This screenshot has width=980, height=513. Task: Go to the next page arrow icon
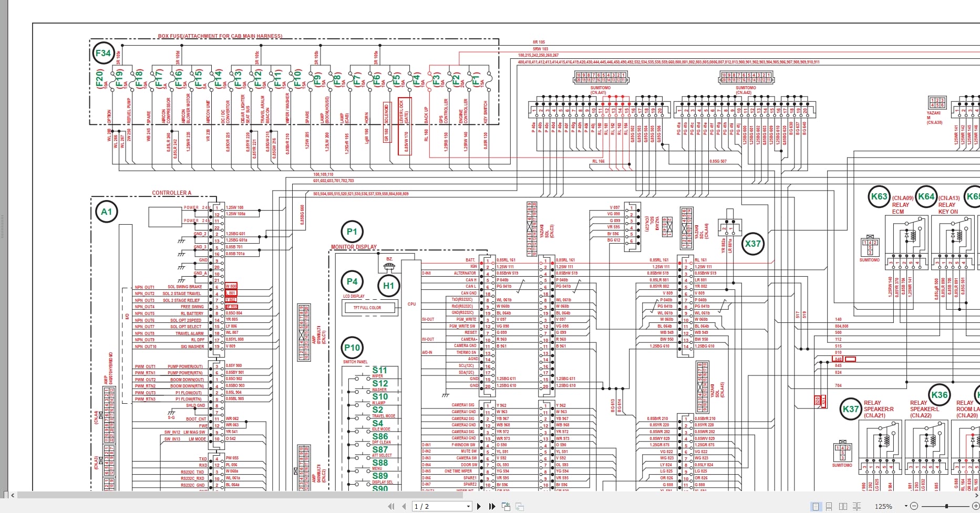point(479,506)
